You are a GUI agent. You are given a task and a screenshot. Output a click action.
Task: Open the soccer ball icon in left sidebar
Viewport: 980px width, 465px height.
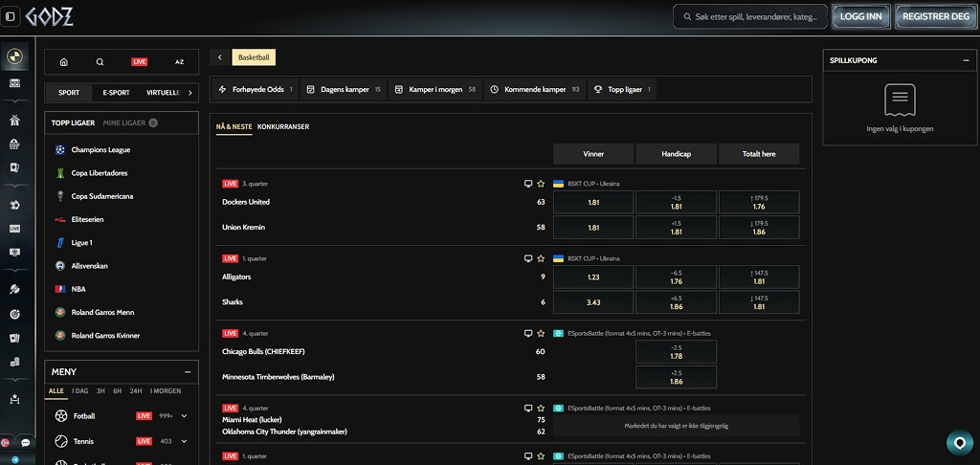(x=14, y=205)
